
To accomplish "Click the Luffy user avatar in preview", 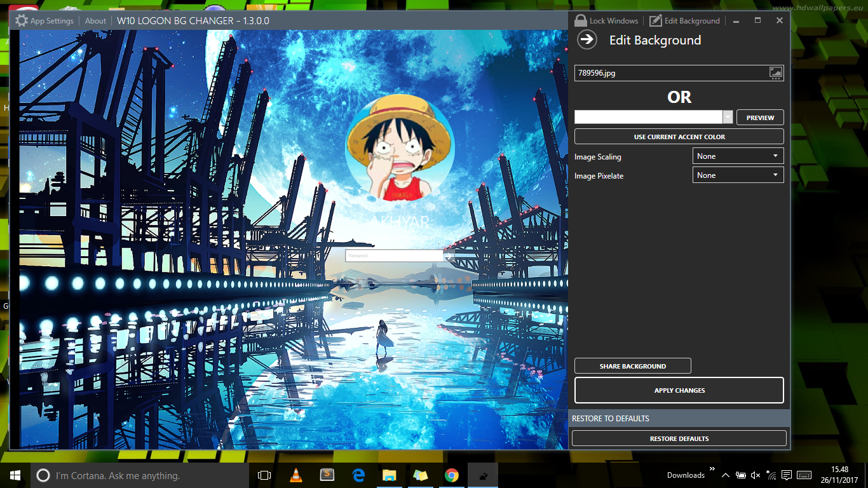I will [400, 149].
